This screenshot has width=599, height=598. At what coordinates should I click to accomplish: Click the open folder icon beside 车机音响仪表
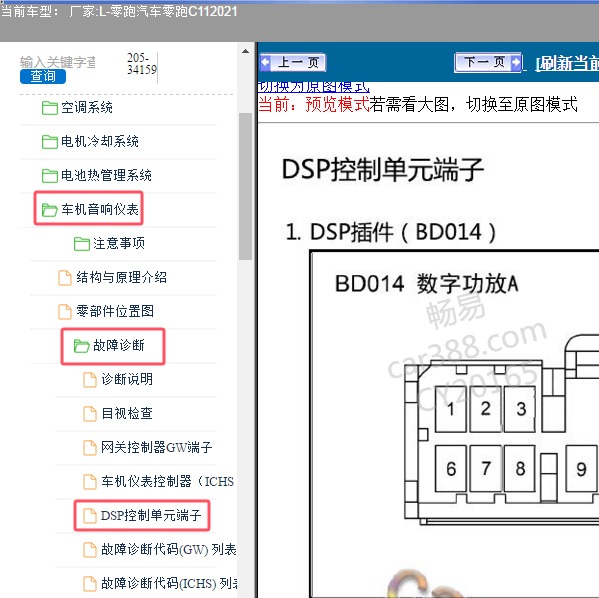[50, 210]
